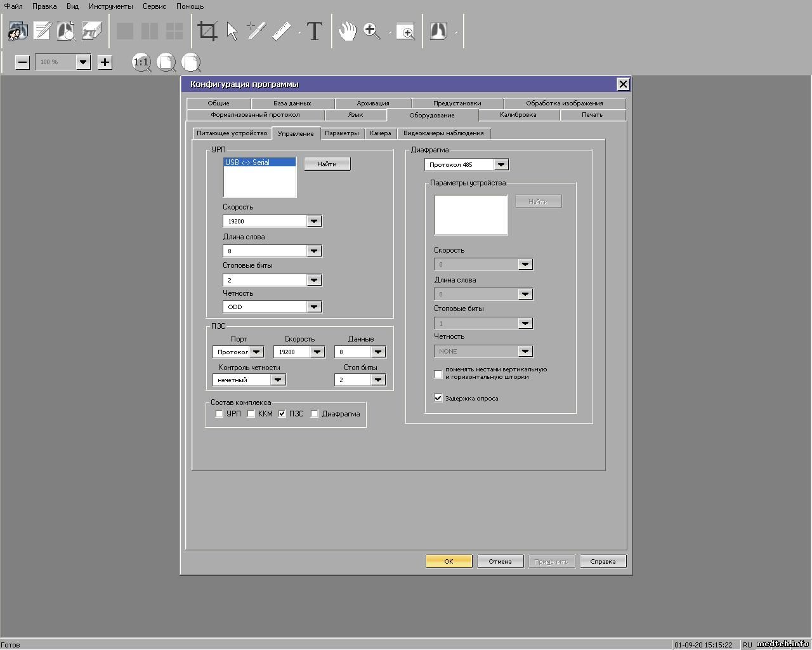Activate the ruler measurement tool
Image resolution: width=812 pixels, height=650 pixels.
click(282, 31)
